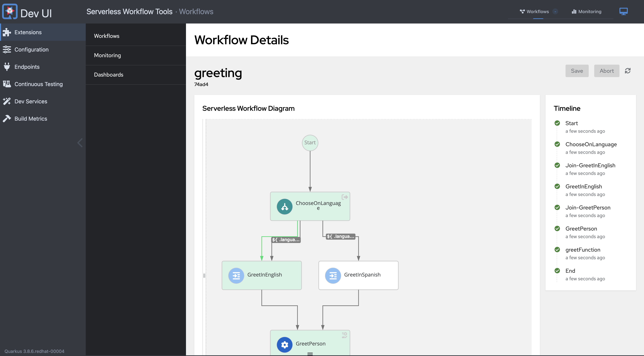Open Extensions using the puzzle-piece icon
Image resolution: width=644 pixels, height=356 pixels.
7,32
